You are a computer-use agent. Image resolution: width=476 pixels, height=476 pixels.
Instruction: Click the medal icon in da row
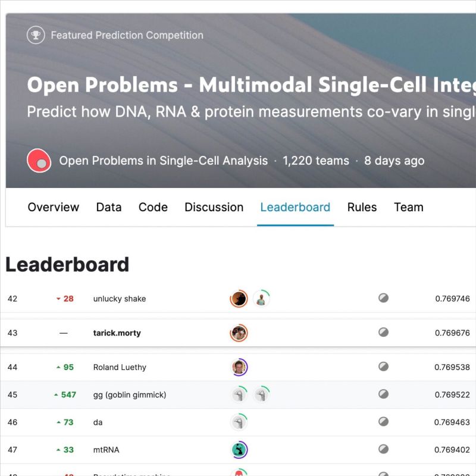click(383, 422)
